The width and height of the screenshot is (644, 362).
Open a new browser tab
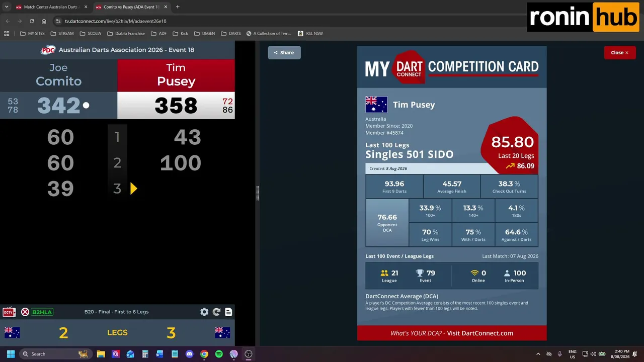pyautogui.click(x=178, y=7)
